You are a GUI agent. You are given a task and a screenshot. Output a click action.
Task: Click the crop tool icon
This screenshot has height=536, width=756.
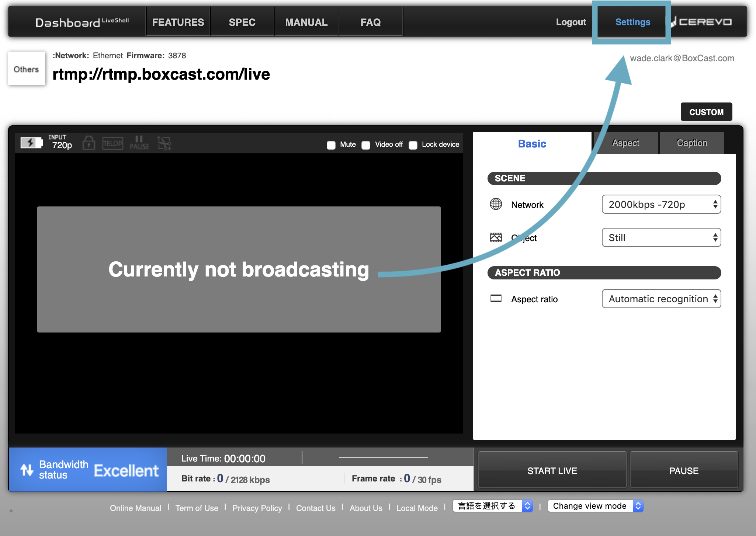coord(164,143)
